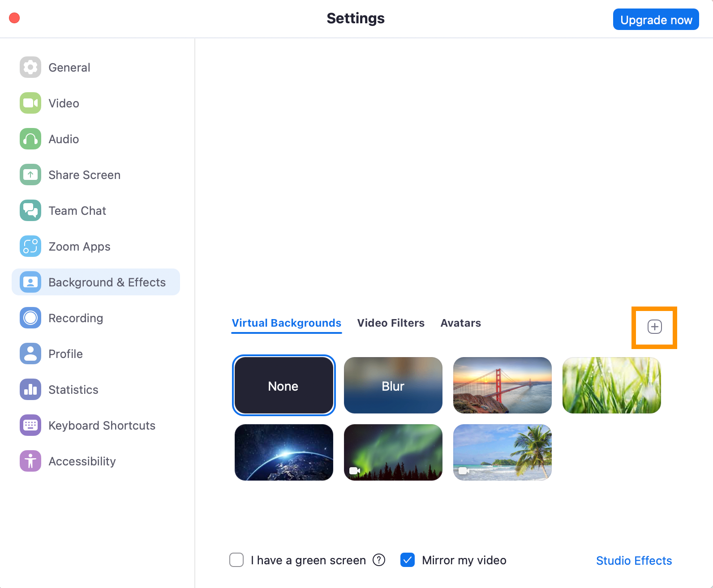
Task: Open the Studio Effects link
Action: (634, 561)
